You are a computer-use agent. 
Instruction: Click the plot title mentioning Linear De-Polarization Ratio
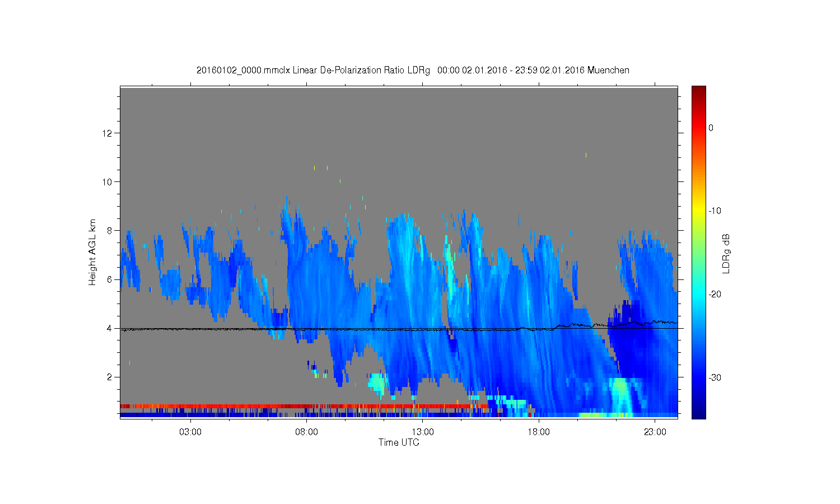click(413, 71)
